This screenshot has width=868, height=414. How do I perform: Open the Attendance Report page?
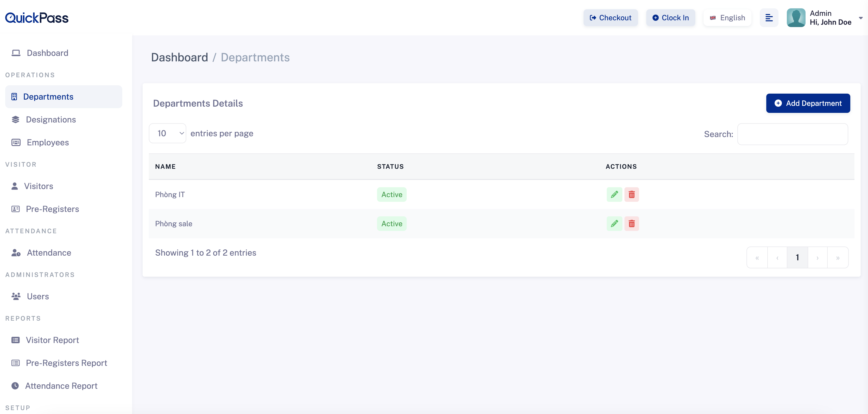(x=61, y=386)
